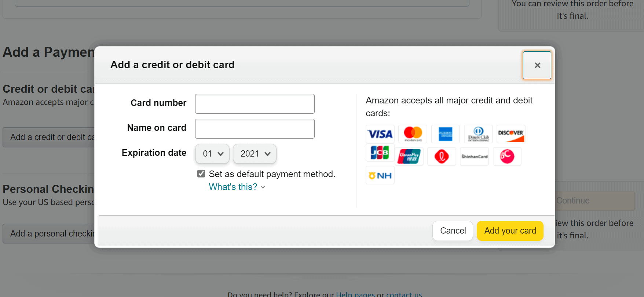The height and width of the screenshot is (297, 644).
Task: Click the Add your card button
Action: pyautogui.click(x=510, y=231)
